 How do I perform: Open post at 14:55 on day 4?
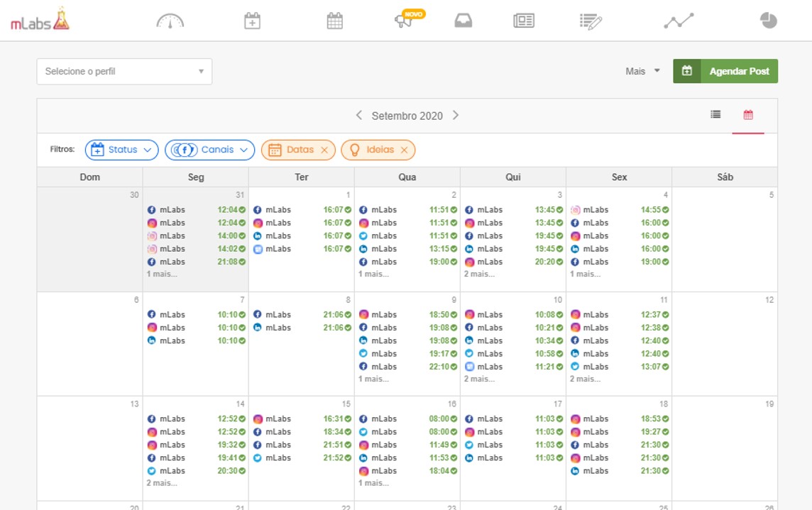click(620, 210)
